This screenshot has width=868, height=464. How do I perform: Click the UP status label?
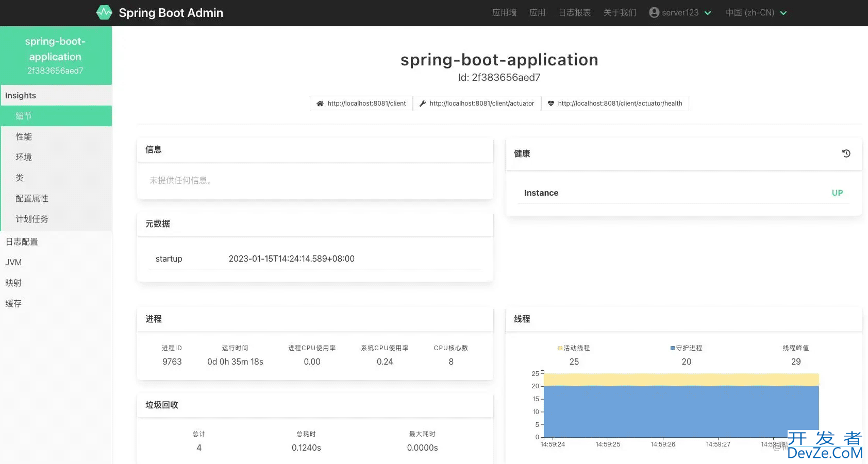tap(837, 193)
